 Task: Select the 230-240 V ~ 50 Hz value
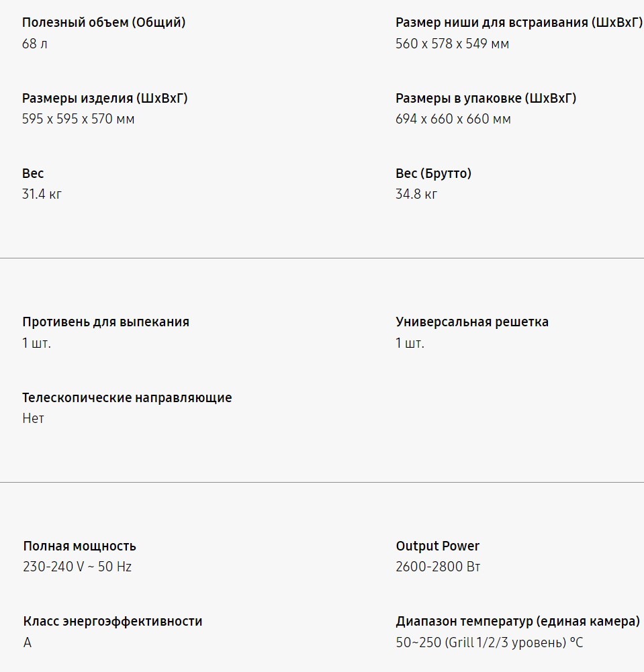[77, 567]
